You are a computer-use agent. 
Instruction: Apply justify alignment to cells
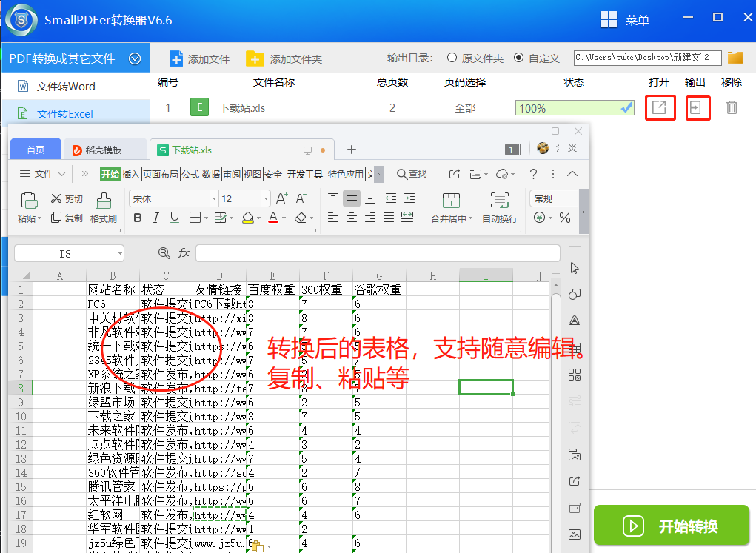click(389, 218)
